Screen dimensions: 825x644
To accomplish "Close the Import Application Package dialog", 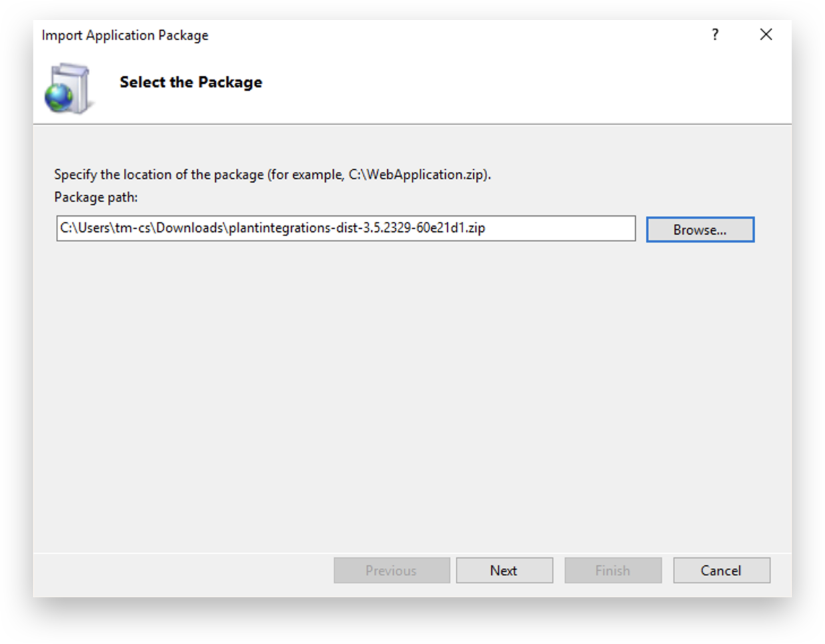I will (x=766, y=35).
